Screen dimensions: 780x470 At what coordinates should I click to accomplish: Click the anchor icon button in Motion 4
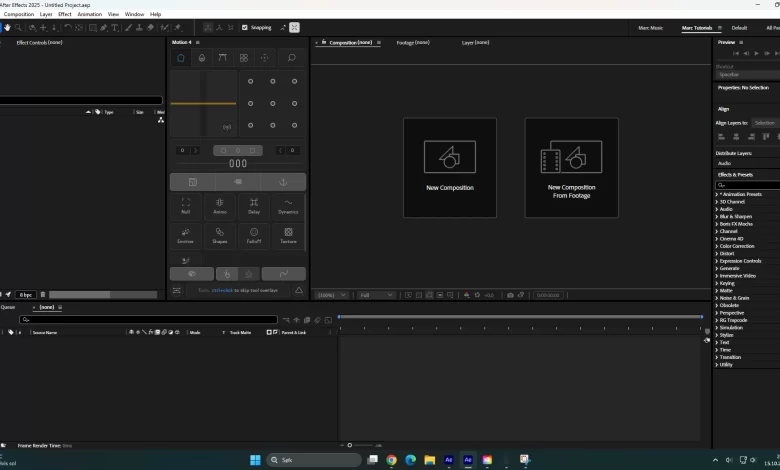point(283,182)
